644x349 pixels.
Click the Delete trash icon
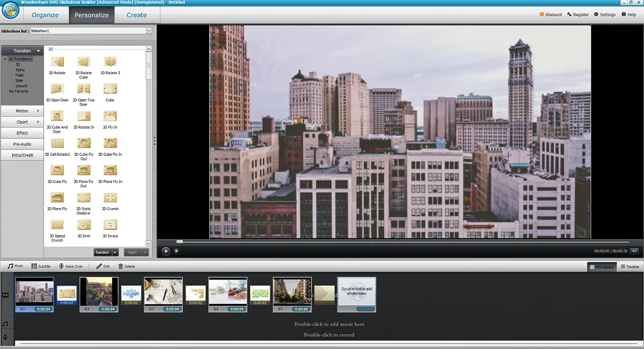click(120, 266)
